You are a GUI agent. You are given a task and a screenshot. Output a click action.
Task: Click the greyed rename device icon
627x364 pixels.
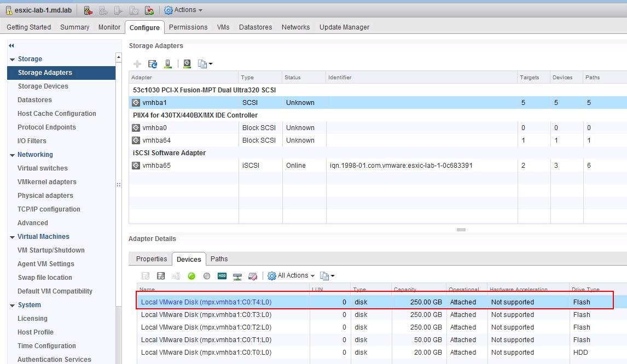pyautogui.click(x=176, y=275)
